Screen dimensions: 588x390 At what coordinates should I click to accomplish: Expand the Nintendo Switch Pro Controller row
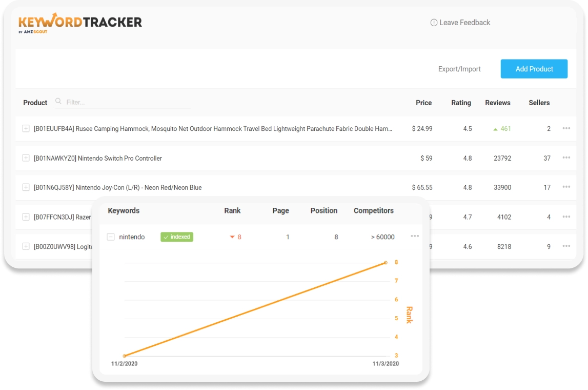(x=26, y=158)
